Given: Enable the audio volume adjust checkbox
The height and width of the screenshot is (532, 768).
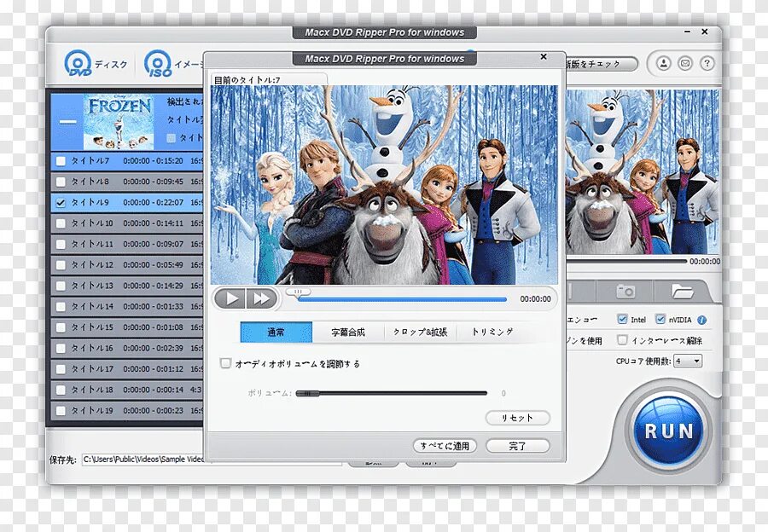Looking at the screenshot, I should [x=225, y=363].
